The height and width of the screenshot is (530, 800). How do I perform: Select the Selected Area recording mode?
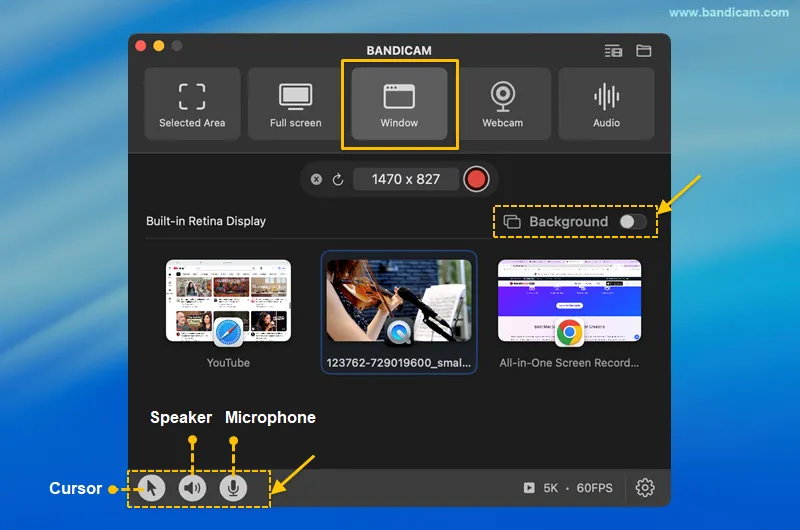192,104
